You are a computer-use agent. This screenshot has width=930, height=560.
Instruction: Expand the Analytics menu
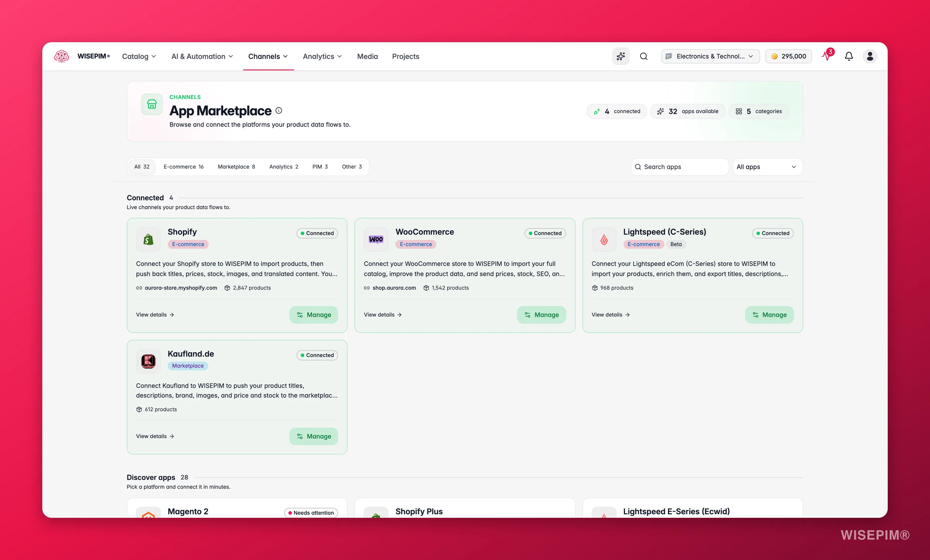pyautogui.click(x=322, y=56)
